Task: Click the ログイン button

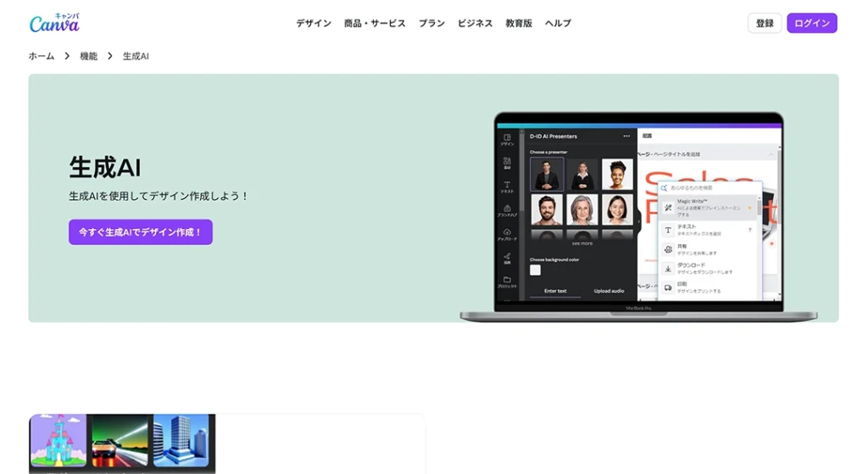Action: point(811,23)
